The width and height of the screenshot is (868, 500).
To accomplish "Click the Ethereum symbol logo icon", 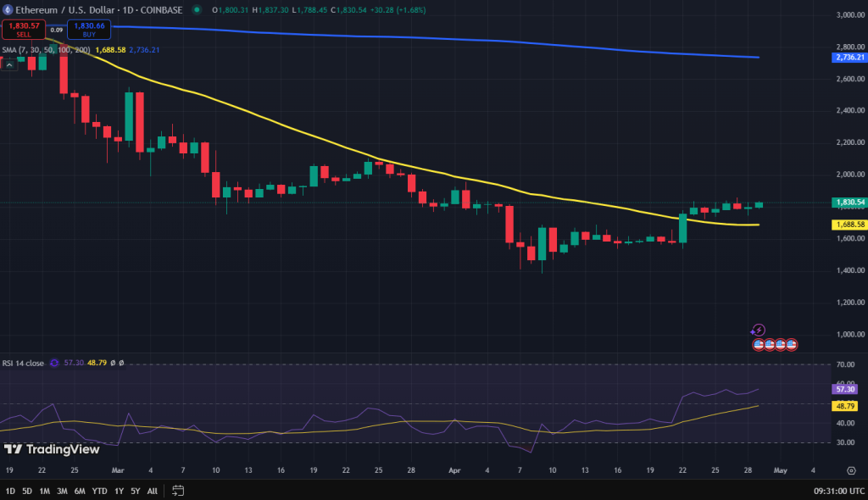I will tap(8, 10).
